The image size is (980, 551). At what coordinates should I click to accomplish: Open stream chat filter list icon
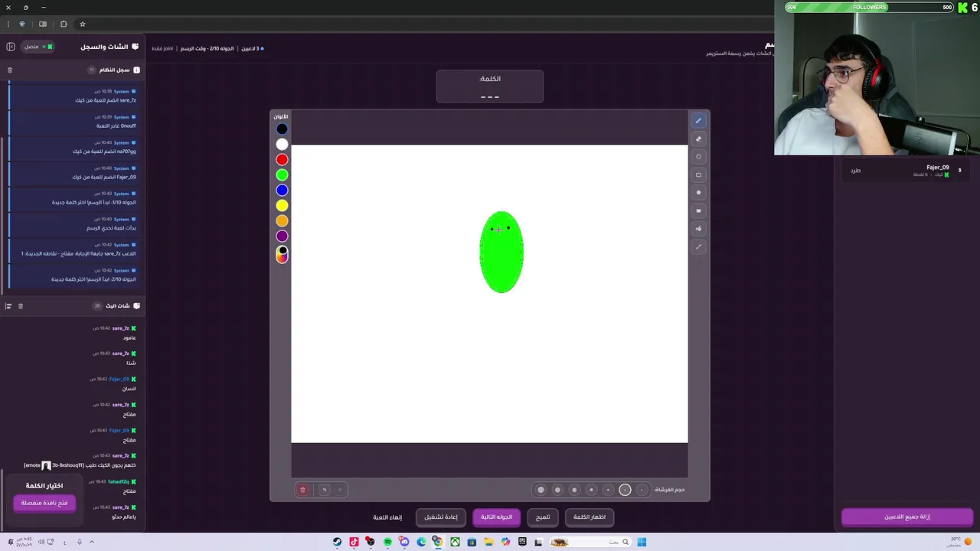[x=8, y=306]
